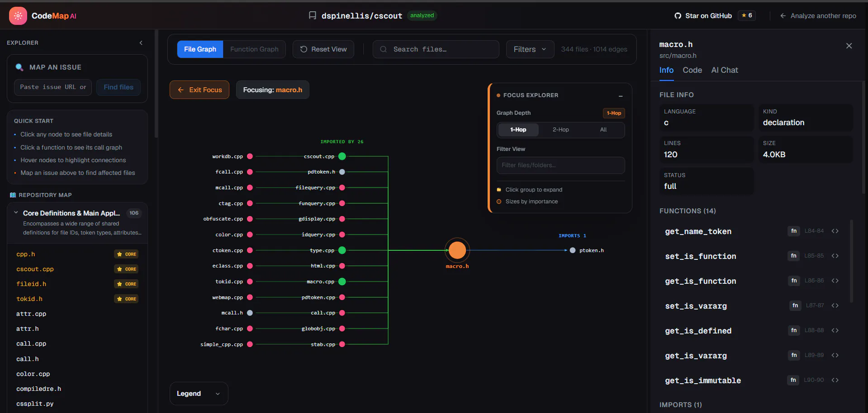The height and width of the screenshot is (413, 868).
Task: Open code view for set_is_function
Action: (835, 256)
